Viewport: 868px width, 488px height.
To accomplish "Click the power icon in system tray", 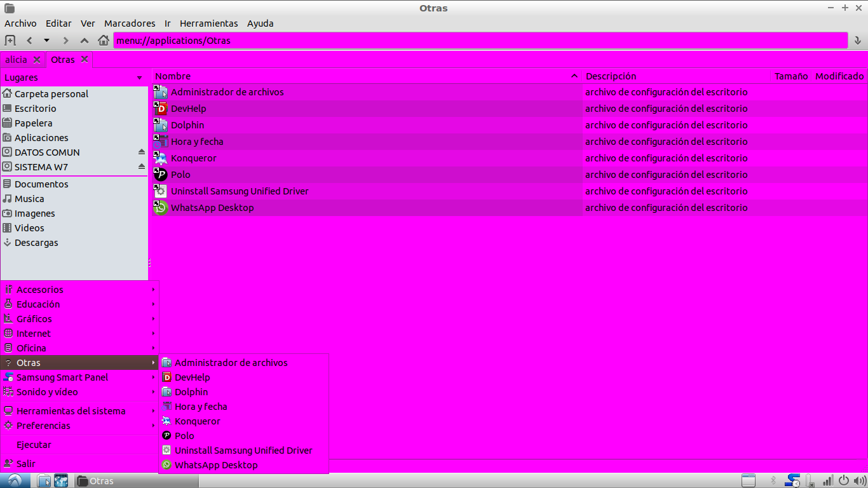I will coord(844,481).
